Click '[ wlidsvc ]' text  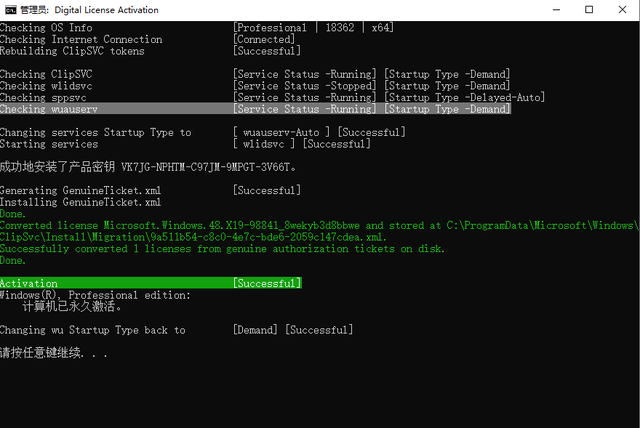tap(264, 144)
